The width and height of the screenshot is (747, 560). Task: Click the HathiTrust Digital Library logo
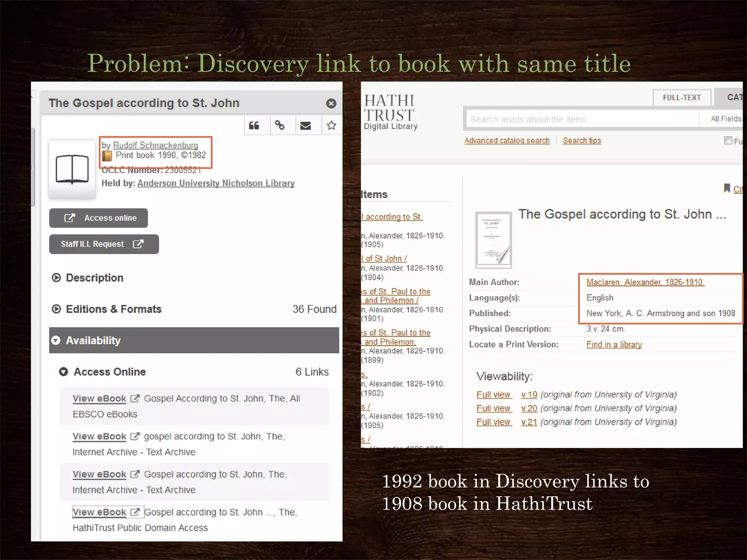(390, 112)
